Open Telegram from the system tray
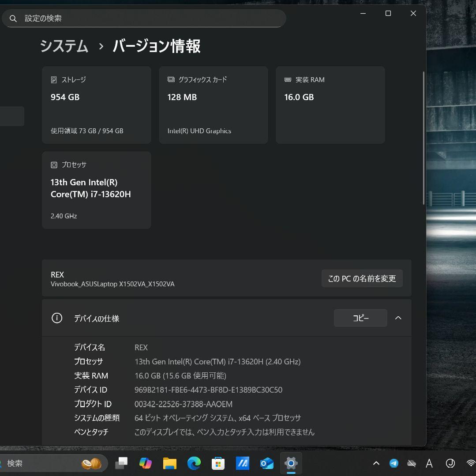 [394, 463]
